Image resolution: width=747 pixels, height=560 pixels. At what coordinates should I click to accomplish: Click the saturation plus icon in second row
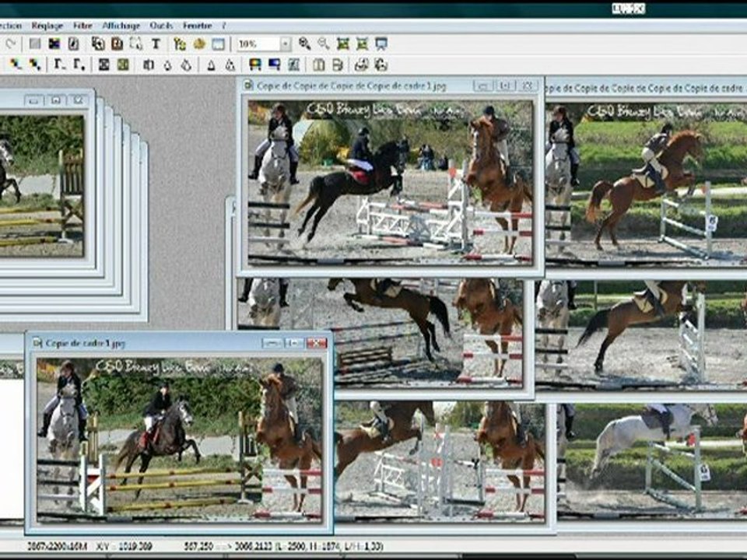pyautogui.click(x=35, y=65)
